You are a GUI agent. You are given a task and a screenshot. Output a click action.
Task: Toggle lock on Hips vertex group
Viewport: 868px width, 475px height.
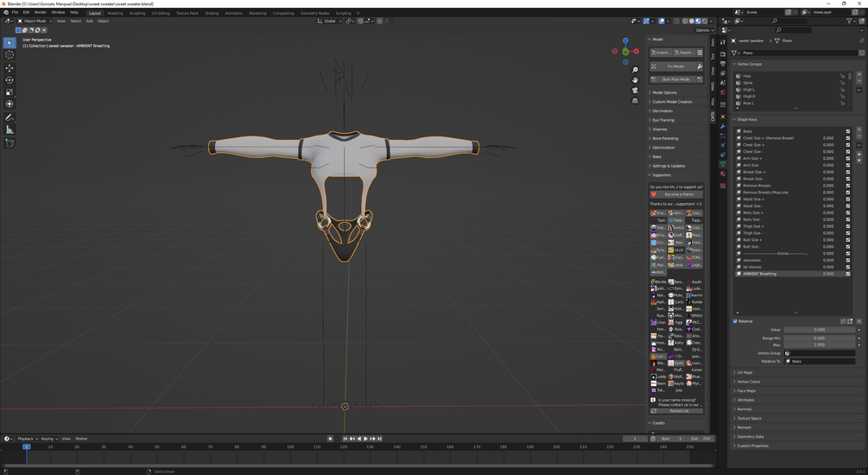point(842,76)
